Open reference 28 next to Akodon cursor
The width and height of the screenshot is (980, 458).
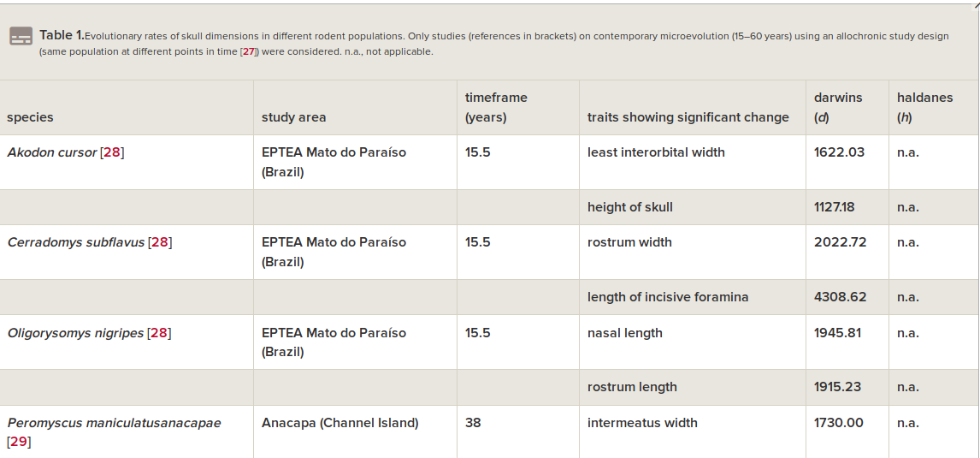(x=112, y=152)
